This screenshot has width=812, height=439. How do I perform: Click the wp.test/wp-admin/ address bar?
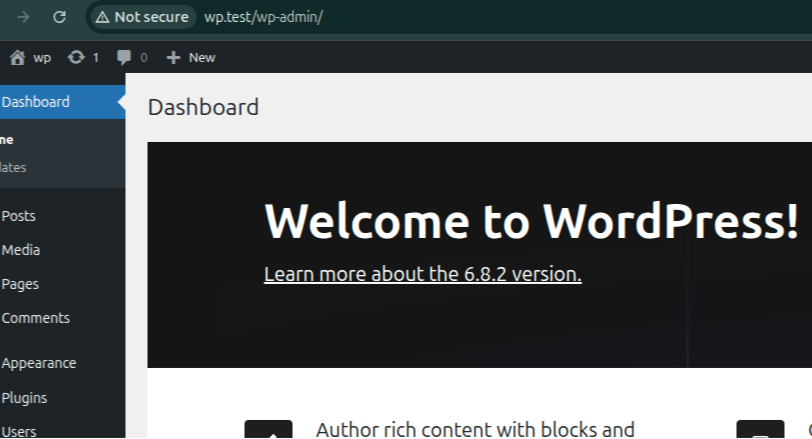pos(264,17)
